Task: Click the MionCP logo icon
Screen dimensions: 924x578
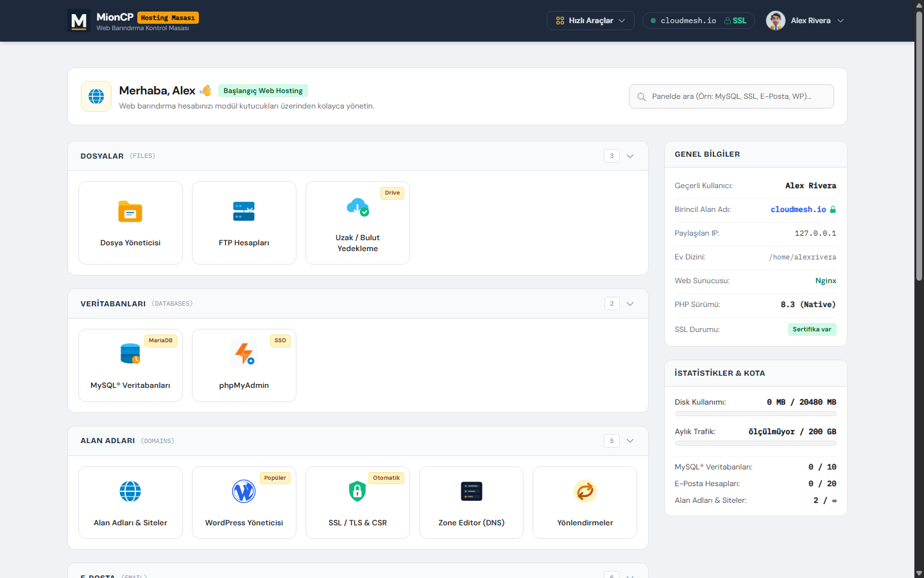Action: click(79, 21)
